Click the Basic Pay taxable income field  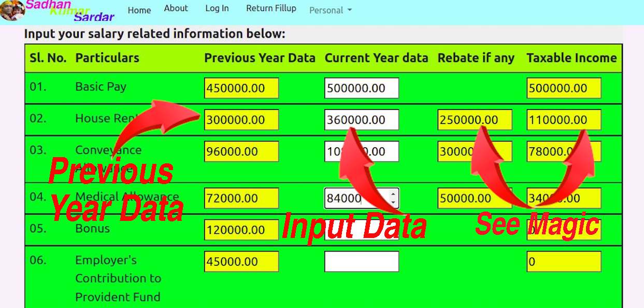[x=563, y=88]
